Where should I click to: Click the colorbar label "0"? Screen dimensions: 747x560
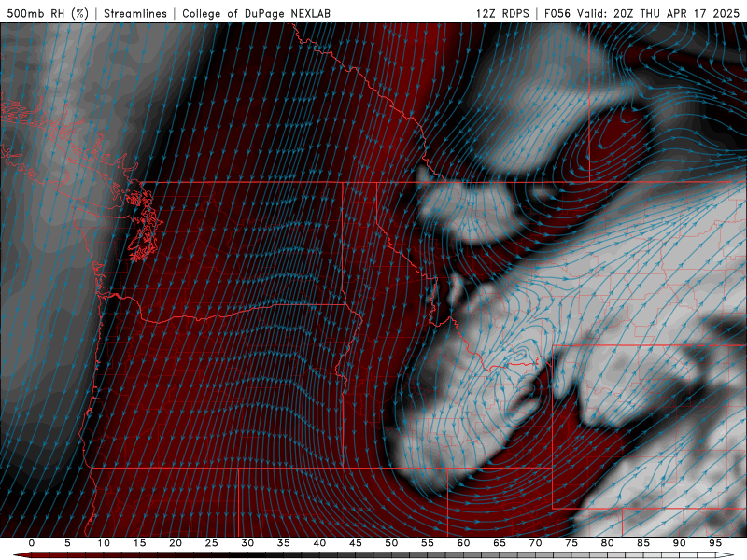(32, 543)
